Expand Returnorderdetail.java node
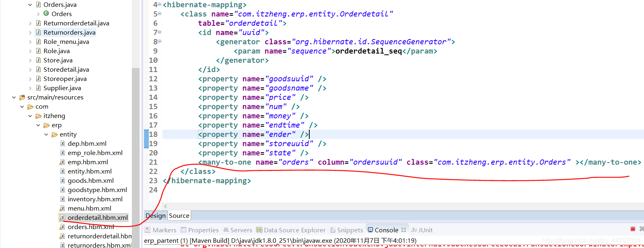This screenshot has height=248, width=644. pos(30,23)
